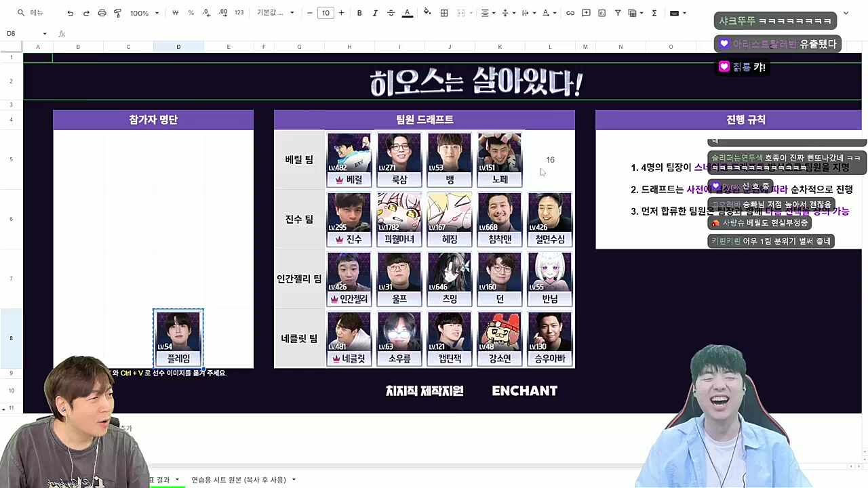This screenshot has width=868, height=488.
Task: Select the 반님 player card
Action: pos(550,279)
